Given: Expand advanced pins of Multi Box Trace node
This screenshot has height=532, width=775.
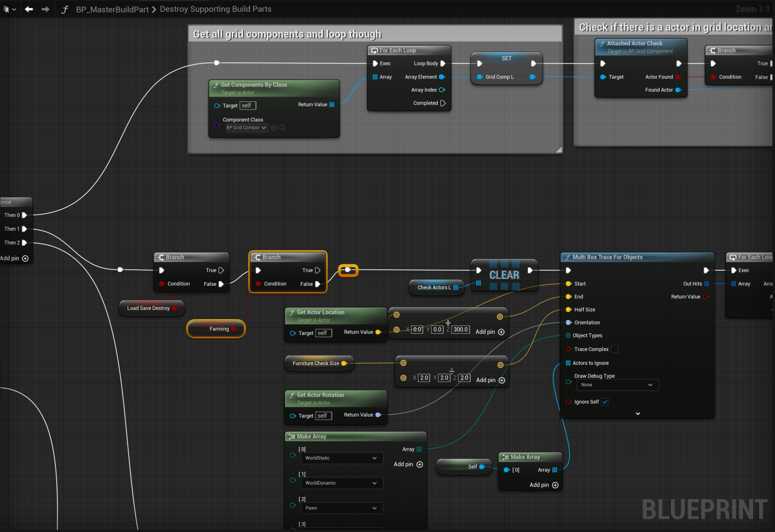Looking at the screenshot, I should coord(637,414).
